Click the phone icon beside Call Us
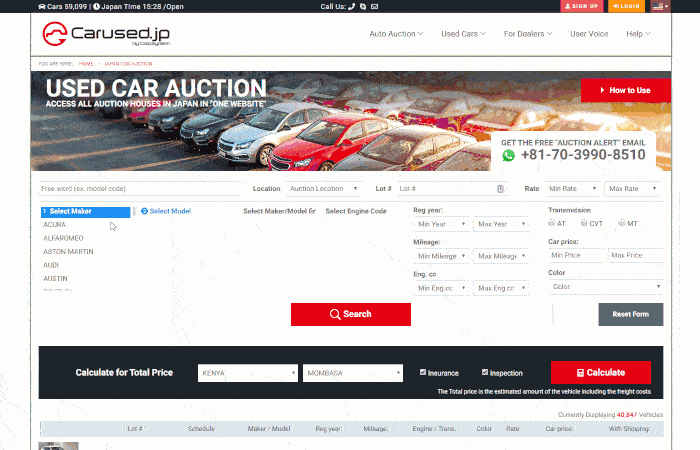Screen dimensions: 700x450 pos(351,6)
